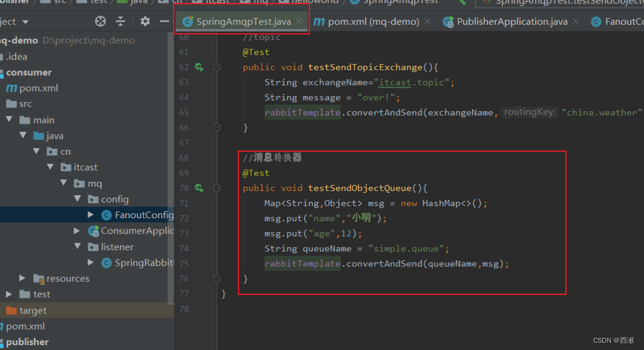Close the PublisherApplication.java tab
Viewport: 644px width, 350px height.
[575, 21]
